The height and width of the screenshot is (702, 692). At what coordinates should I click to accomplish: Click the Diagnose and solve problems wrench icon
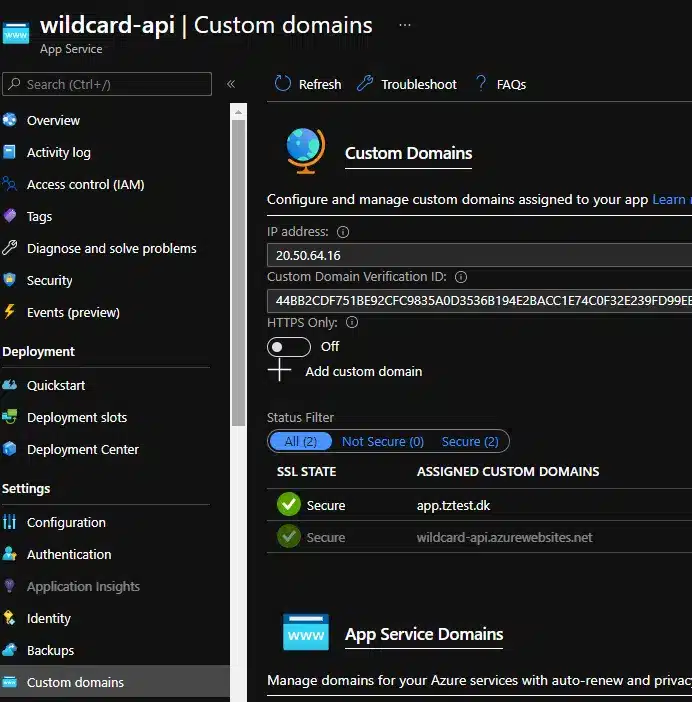9,248
